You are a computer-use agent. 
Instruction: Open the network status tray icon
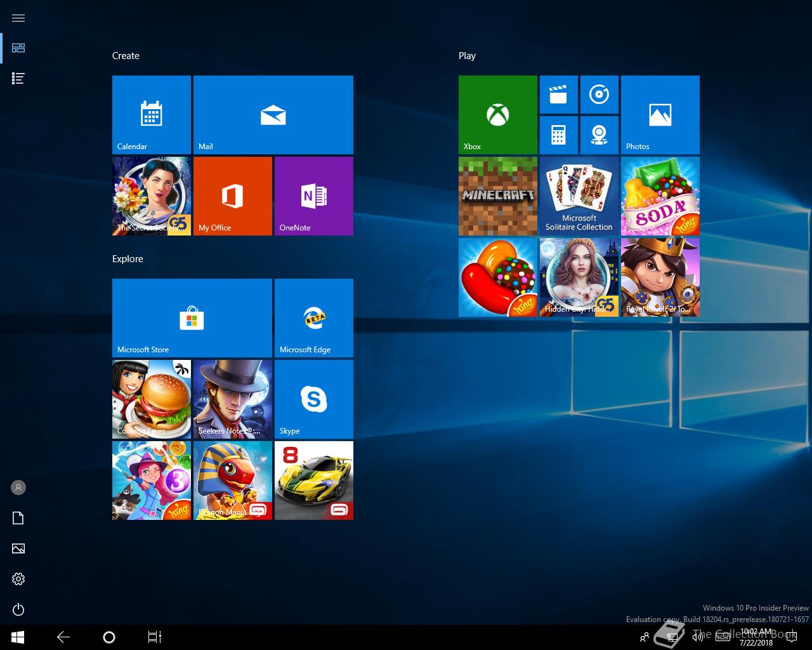coord(673,637)
